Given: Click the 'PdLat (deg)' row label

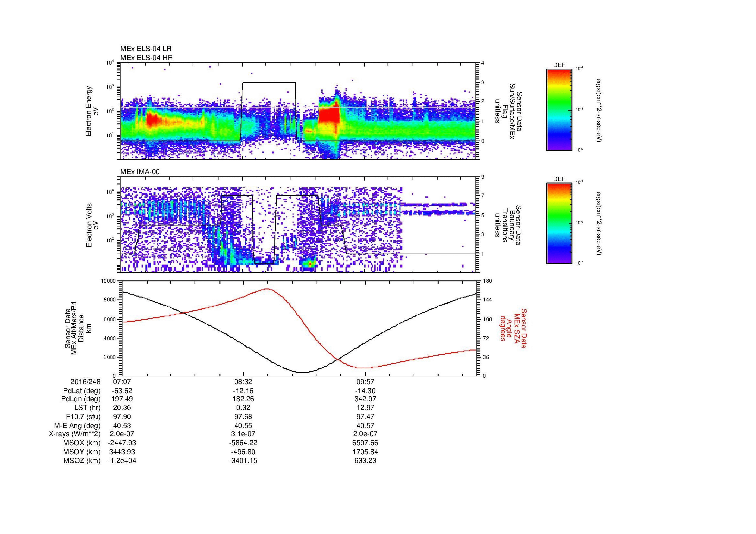Looking at the screenshot, I should [x=82, y=391].
